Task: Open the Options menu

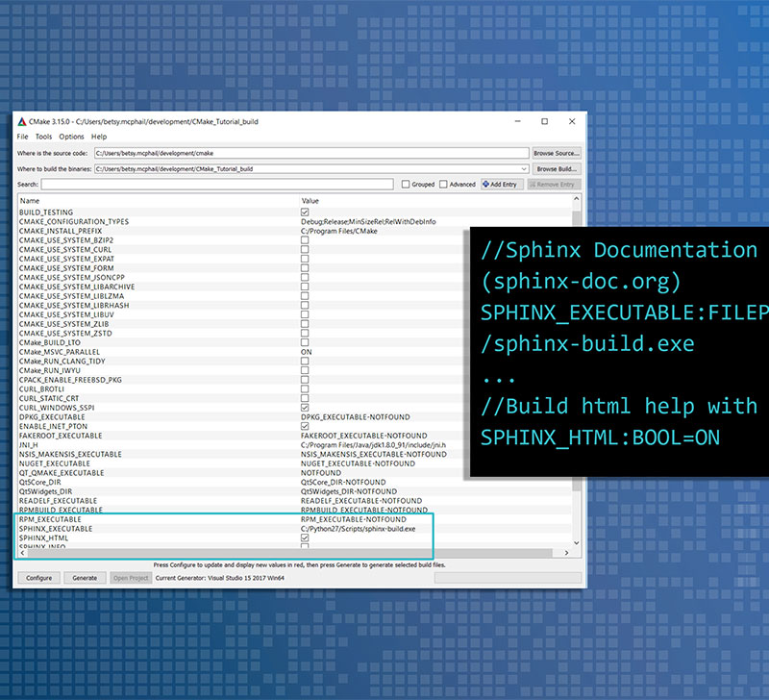Action: click(x=71, y=137)
